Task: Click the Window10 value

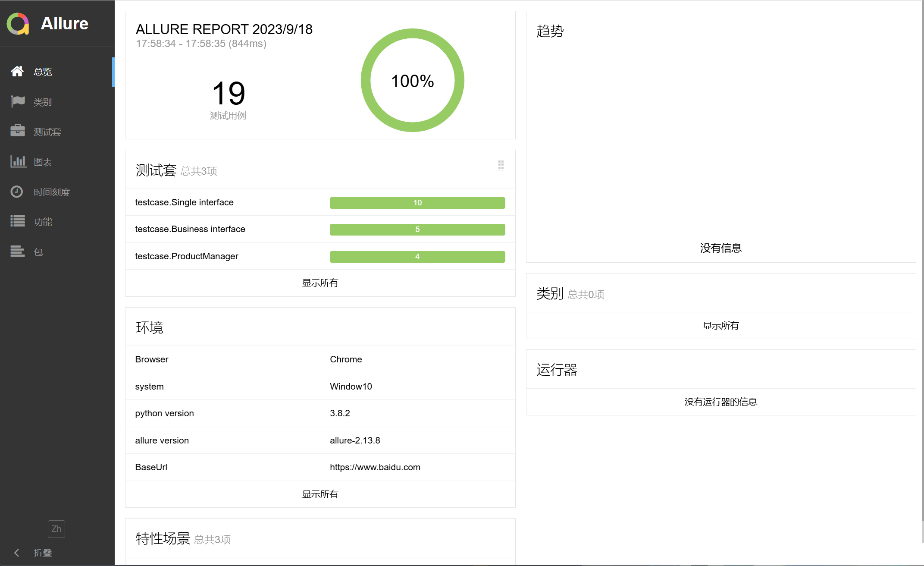Action: coord(351,387)
